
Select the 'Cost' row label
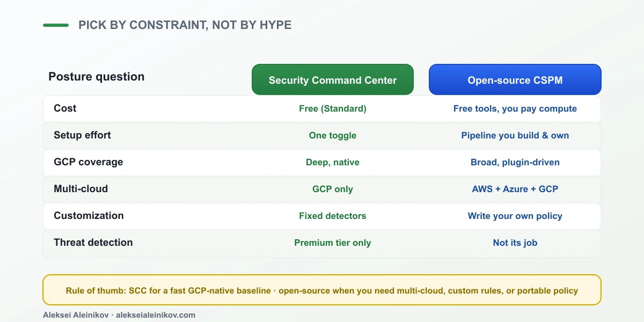click(65, 108)
